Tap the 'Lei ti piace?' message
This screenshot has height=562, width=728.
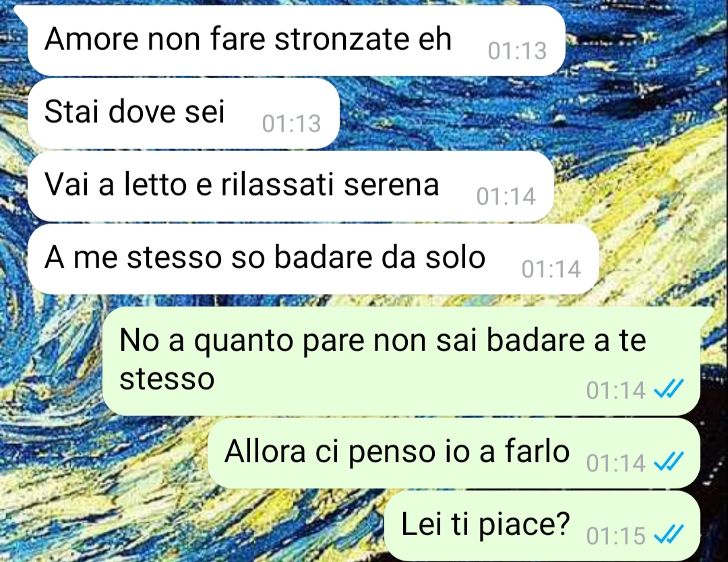tap(542, 526)
